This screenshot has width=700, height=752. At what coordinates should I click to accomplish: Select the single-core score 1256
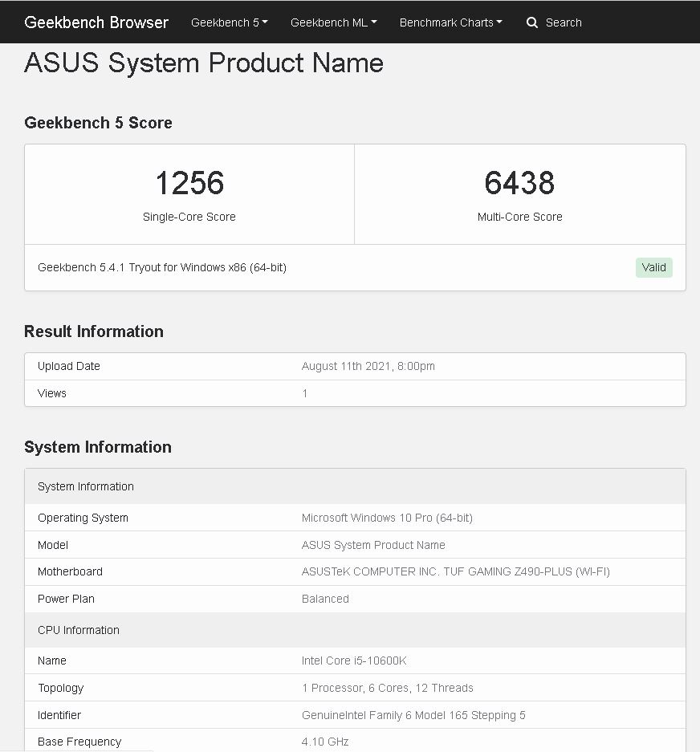pyautogui.click(x=189, y=183)
